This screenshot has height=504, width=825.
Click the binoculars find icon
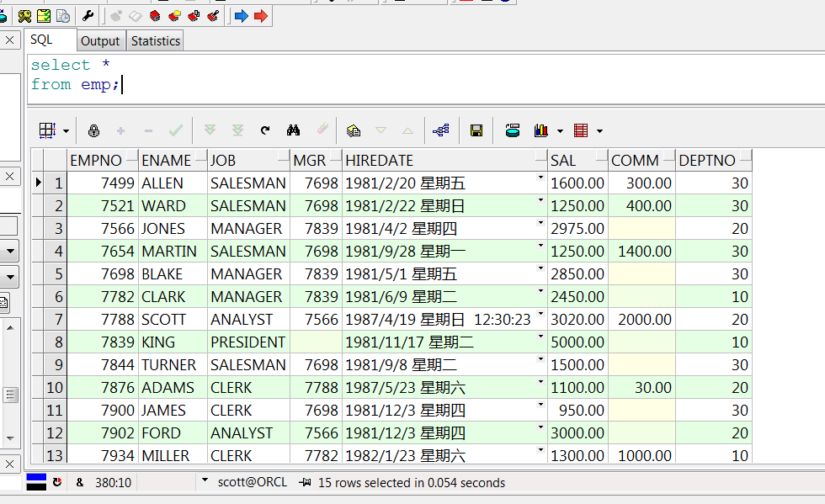click(293, 130)
